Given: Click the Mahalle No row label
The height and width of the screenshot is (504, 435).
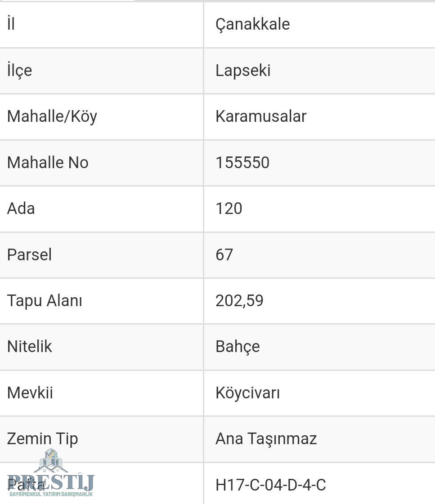Looking at the screenshot, I should tap(48, 162).
